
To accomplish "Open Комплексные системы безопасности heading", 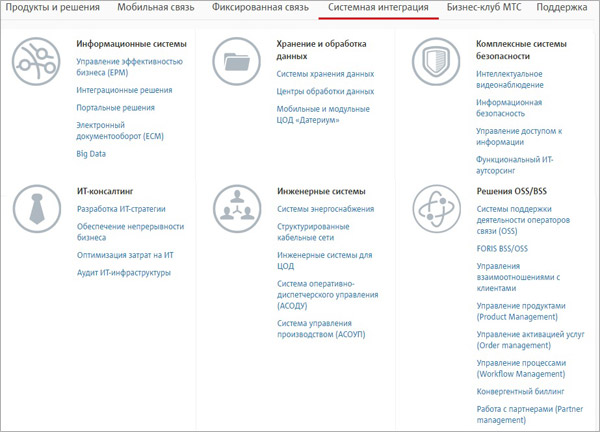I will [x=521, y=50].
